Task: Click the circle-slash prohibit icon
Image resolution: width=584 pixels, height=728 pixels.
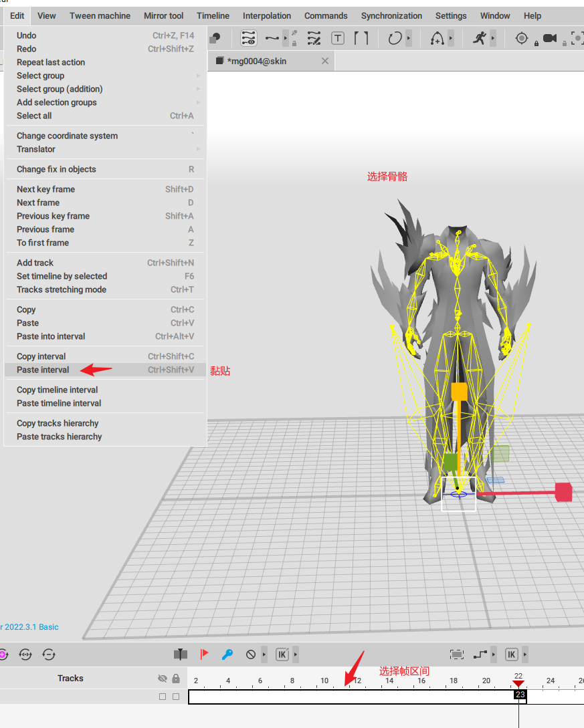Action: point(251,654)
